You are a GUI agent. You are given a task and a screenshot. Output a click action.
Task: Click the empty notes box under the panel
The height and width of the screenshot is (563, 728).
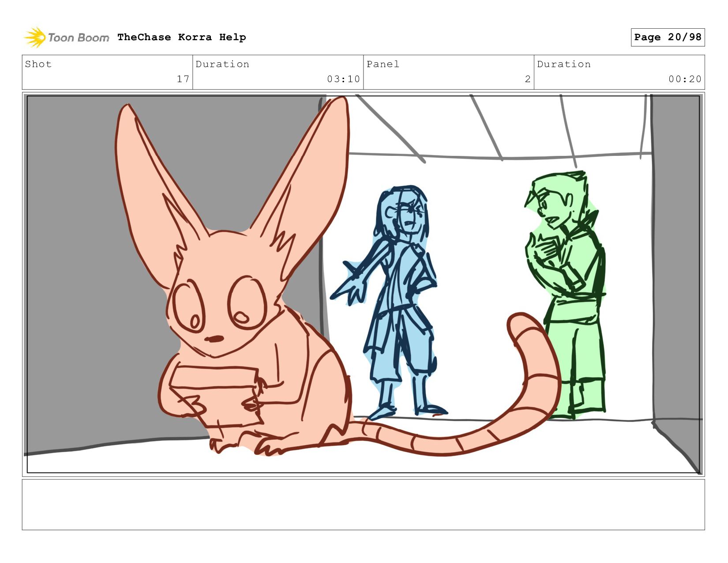click(363, 505)
